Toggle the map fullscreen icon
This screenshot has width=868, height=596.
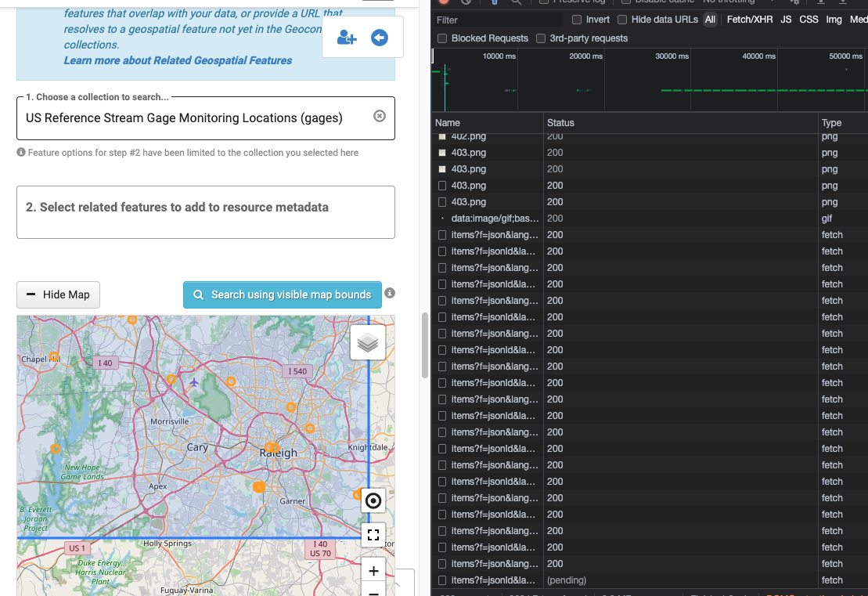pos(373,534)
